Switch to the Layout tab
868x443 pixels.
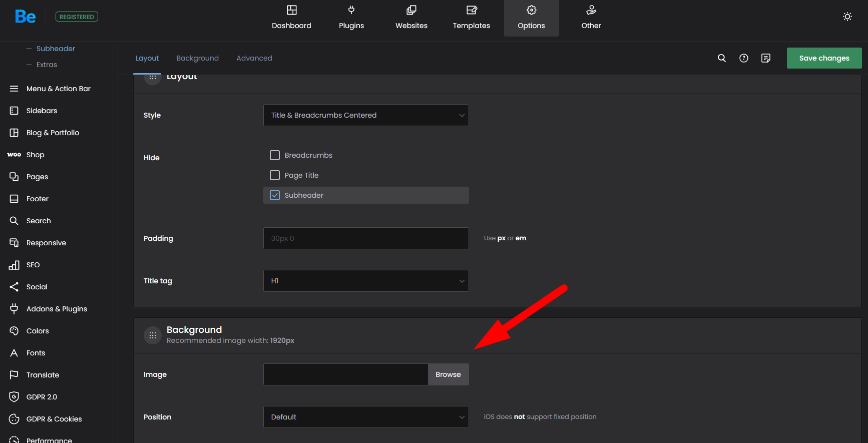click(147, 58)
